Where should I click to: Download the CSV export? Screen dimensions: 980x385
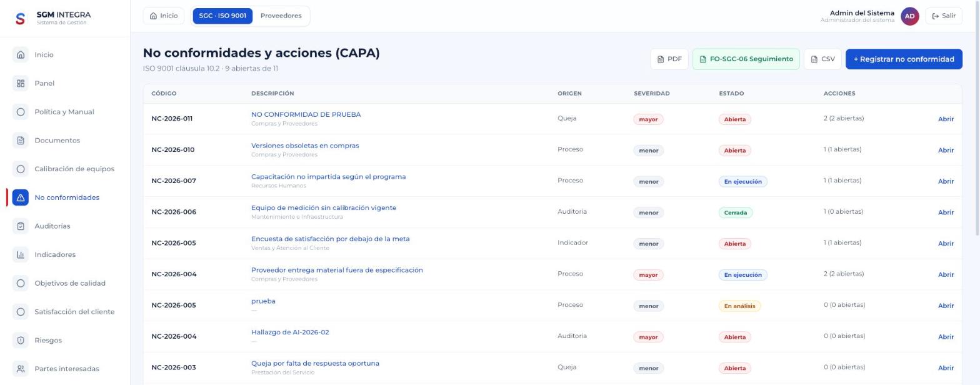tap(822, 59)
